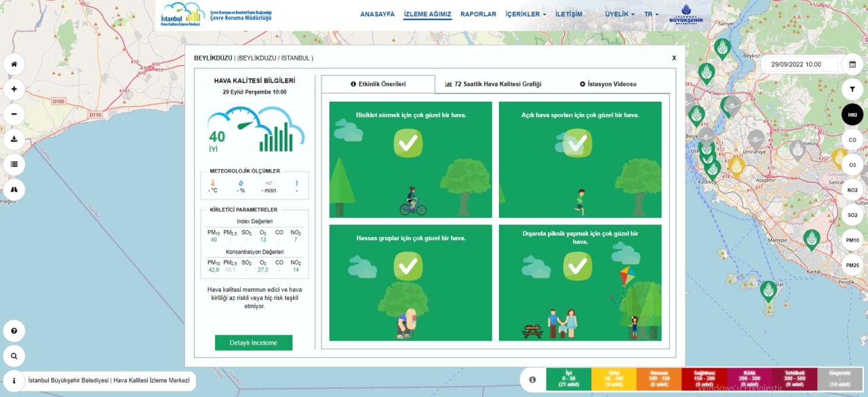Select the HKI index toggle
This screenshot has width=868, height=397.
(x=852, y=115)
